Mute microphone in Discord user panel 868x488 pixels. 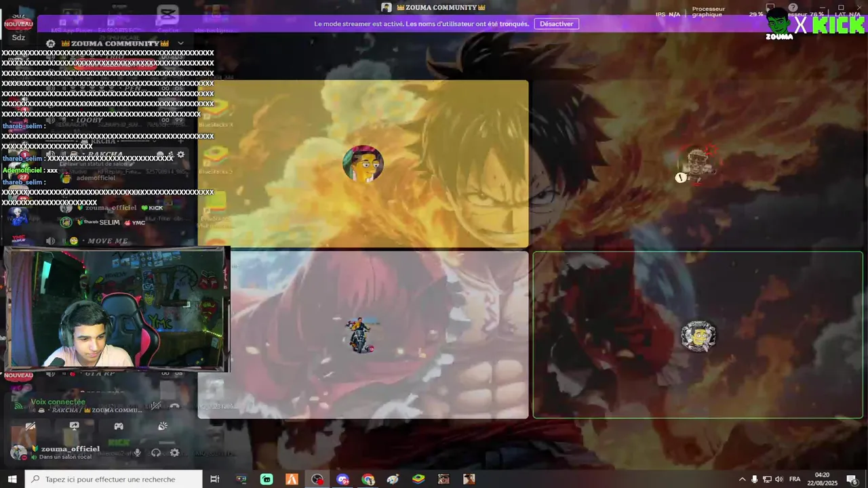137,453
